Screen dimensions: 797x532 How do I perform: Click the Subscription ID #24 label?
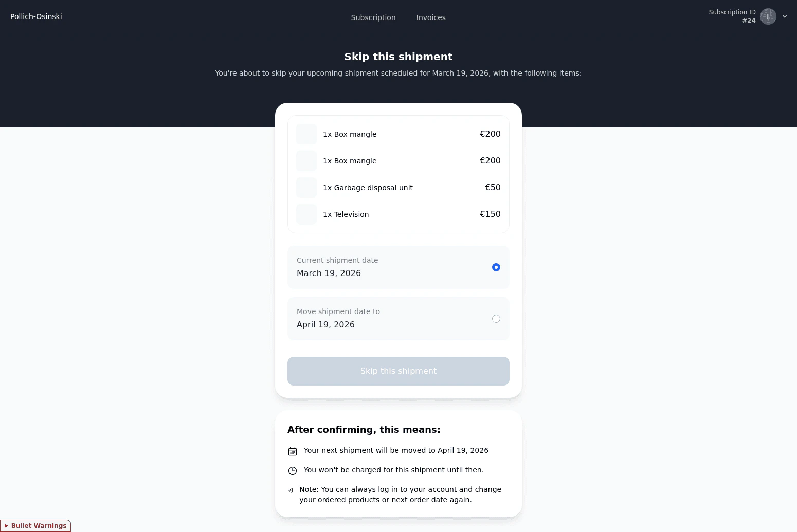(x=732, y=16)
